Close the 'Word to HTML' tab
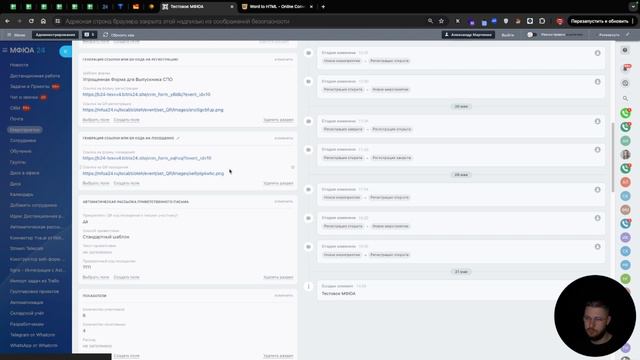The image size is (640, 360). [311, 7]
